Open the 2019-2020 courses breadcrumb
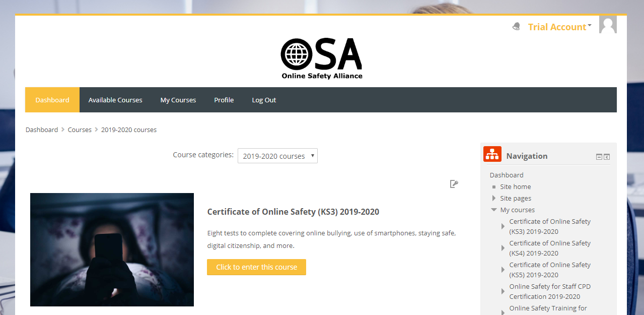The image size is (644, 315). 129,130
